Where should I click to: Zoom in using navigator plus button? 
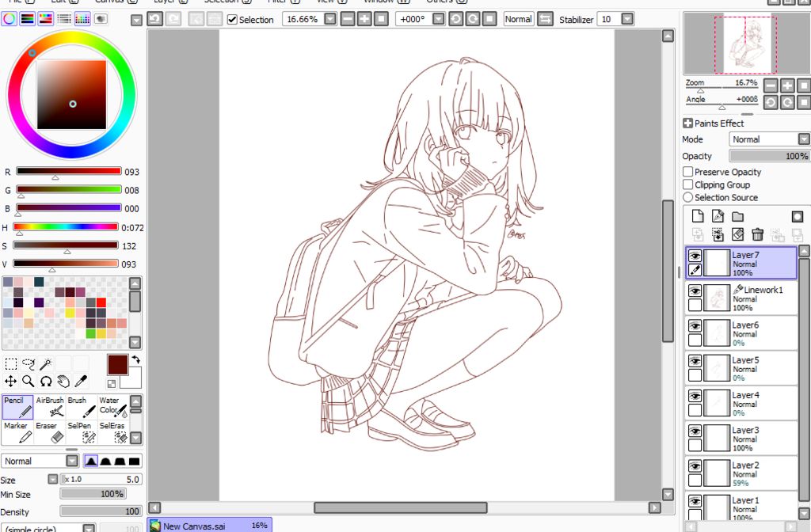pyautogui.click(x=787, y=85)
